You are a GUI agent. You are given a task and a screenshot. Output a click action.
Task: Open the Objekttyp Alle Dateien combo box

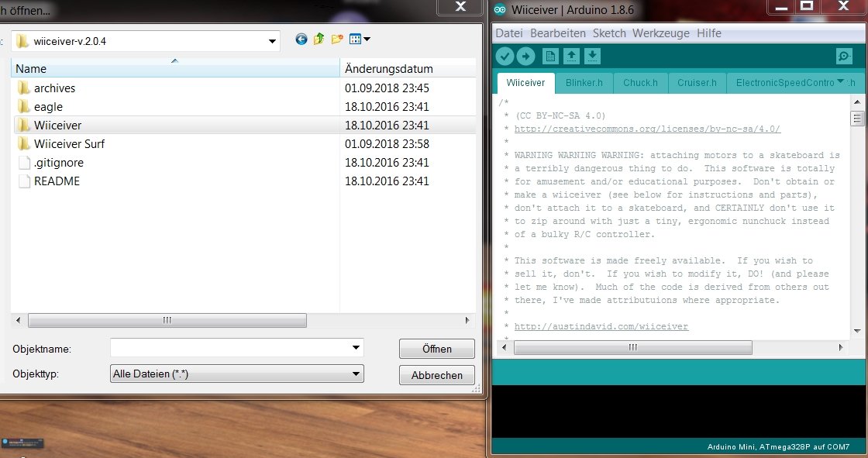[x=237, y=374]
